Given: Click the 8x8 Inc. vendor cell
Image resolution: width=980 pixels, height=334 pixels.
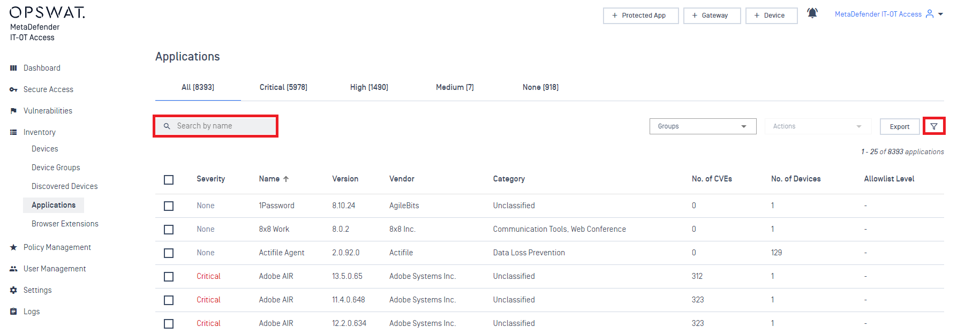Looking at the screenshot, I should [x=402, y=229].
